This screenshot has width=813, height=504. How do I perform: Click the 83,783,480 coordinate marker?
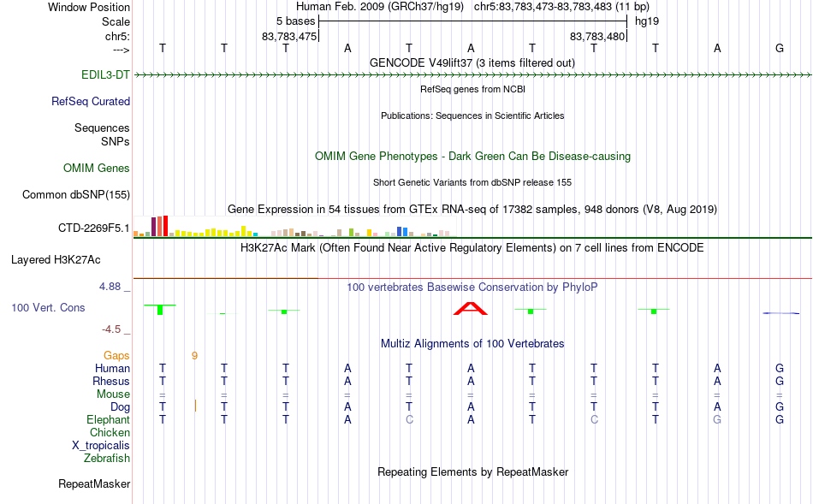click(597, 36)
